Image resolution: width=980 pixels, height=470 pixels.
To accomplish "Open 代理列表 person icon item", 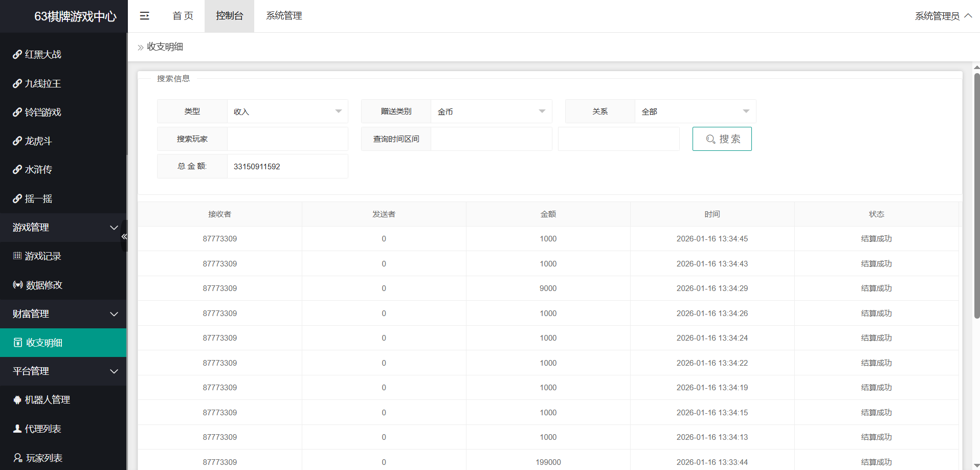I will 17,429.
